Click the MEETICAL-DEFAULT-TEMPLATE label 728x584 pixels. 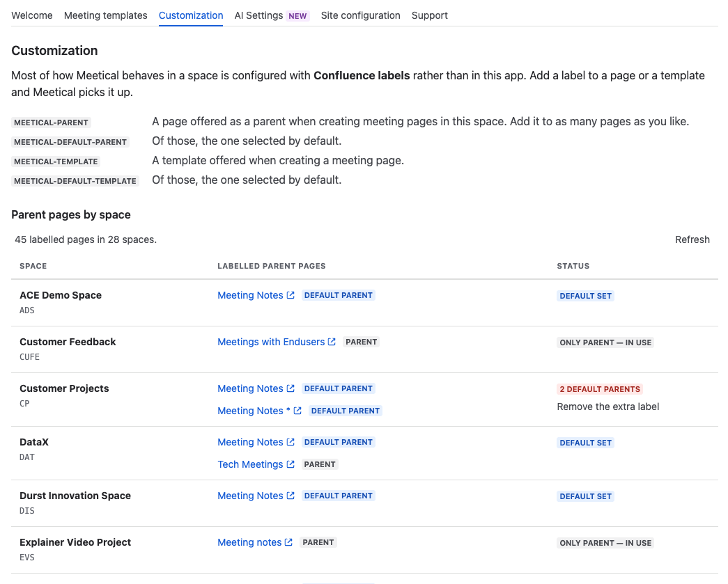click(75, 181)
